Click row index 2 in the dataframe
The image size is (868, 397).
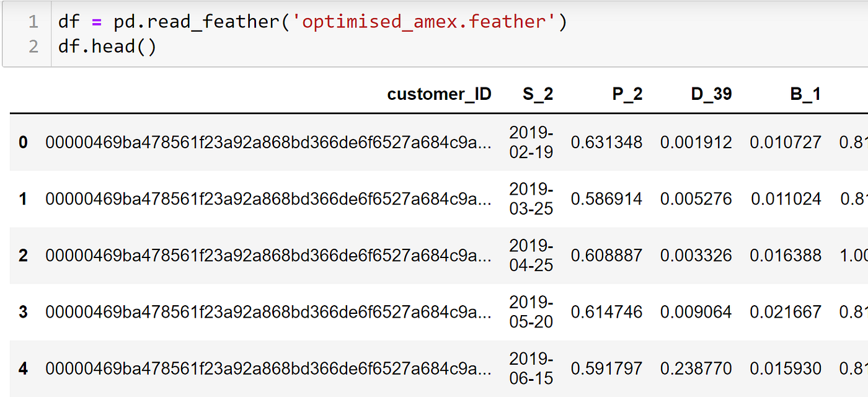pyautogui.click(x=24, y=256)
